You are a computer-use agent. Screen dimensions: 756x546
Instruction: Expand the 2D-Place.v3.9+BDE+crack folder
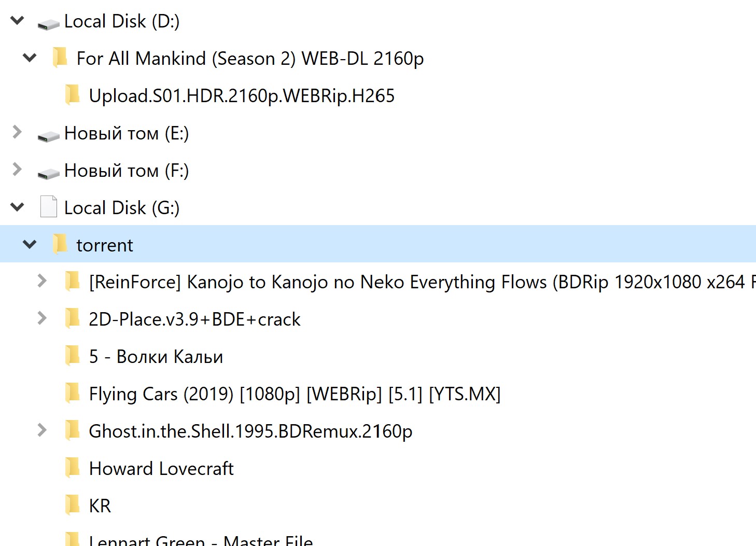42,318
